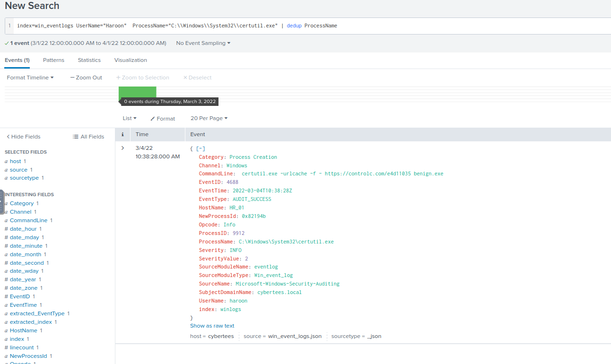Viewport: 611px width, 364px height.
Task: Click Category value Process Creation
Action: [x=253, y=157]
